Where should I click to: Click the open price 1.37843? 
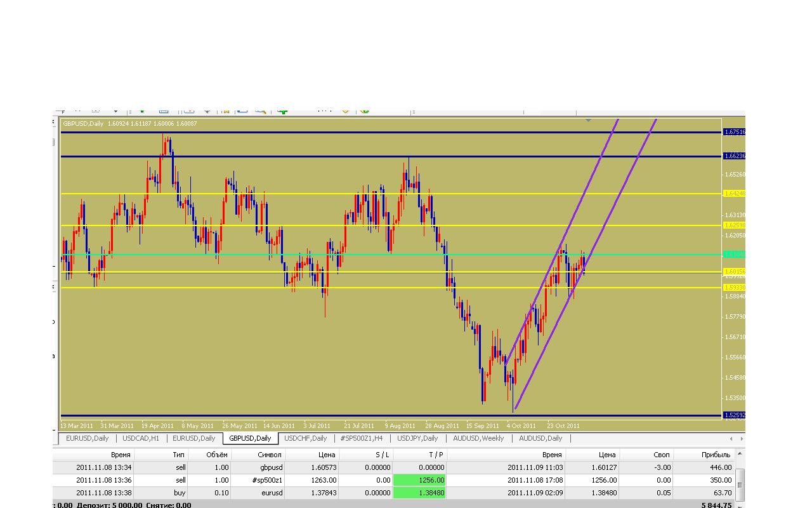[x=323, y=493]
